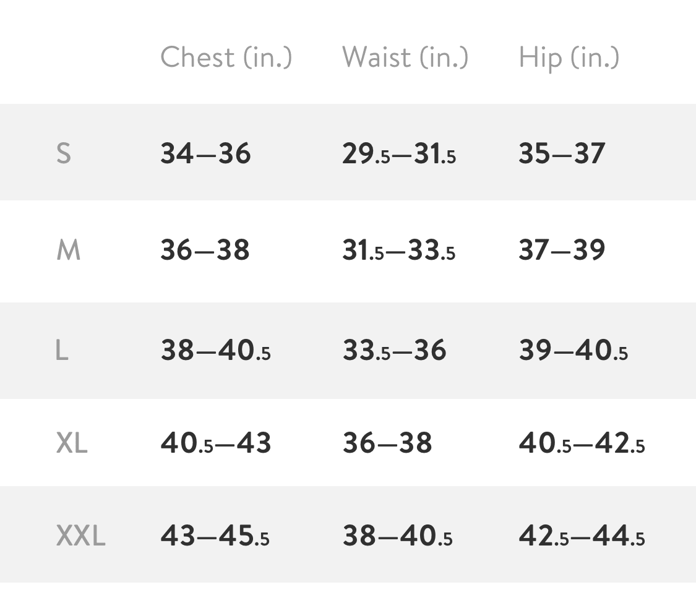Click hip measurement 35–37
This screenshot has width=696, height=616.
pos(561,153)
